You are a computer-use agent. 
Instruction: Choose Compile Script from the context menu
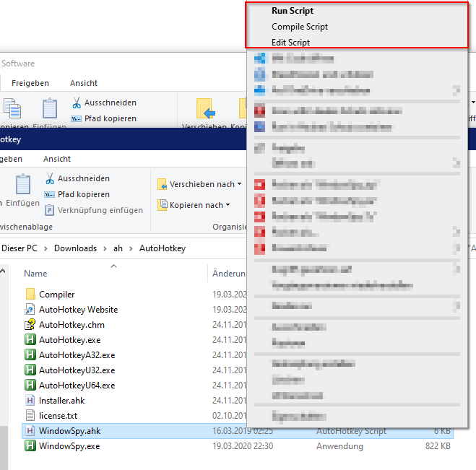(x=300, y=27)
